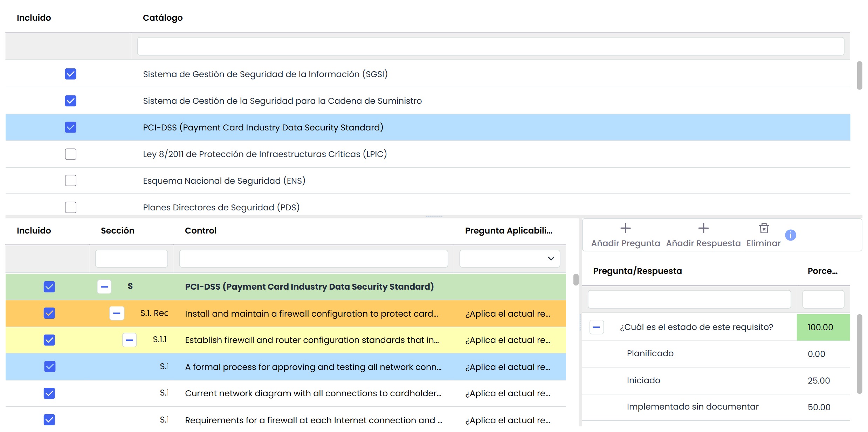Sort by the Porce... column header
Image resolution: width=868 pixels, height=432 pixels.
tap(822, 271)
